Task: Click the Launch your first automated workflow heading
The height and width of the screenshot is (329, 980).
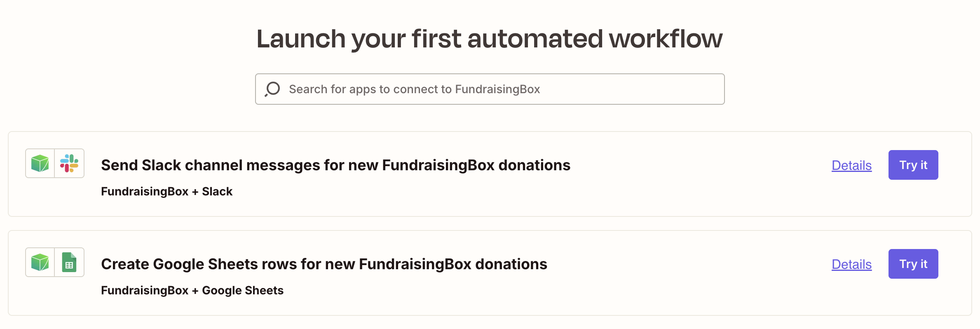Action: tap(490, 39)
